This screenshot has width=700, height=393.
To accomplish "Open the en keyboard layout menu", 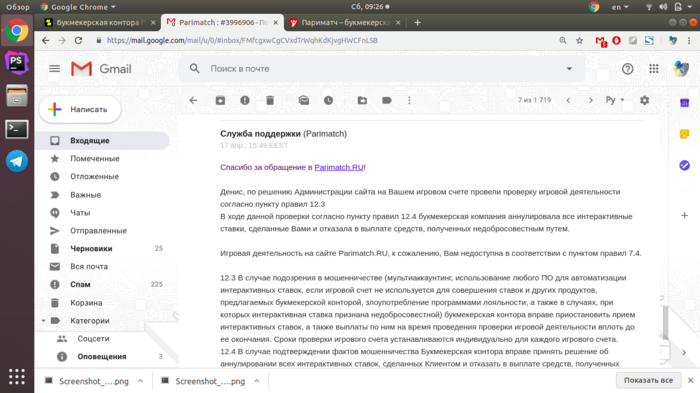I will click(x=620, y=7).
